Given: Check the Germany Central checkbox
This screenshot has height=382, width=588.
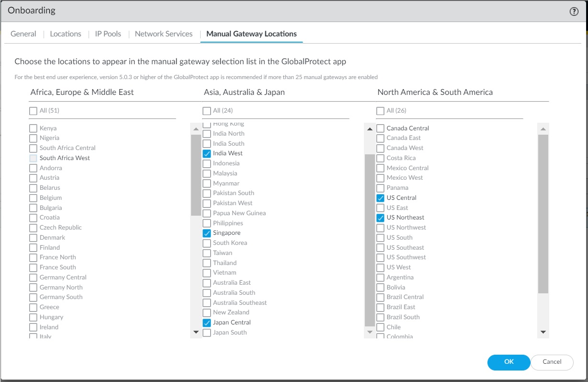Looking at the screenshot, I should [33, 278].
